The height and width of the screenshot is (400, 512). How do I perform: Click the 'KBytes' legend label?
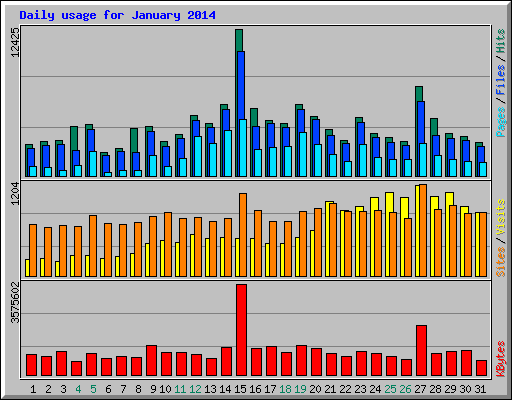pos(501,359)
